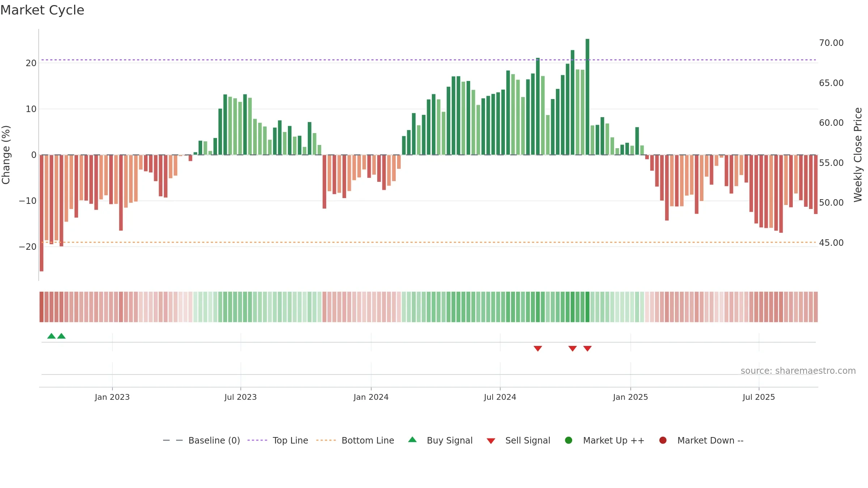Viewport: 868px width, 488px height.
Task: Click the lowest red bar below -20
Action: 42,213
